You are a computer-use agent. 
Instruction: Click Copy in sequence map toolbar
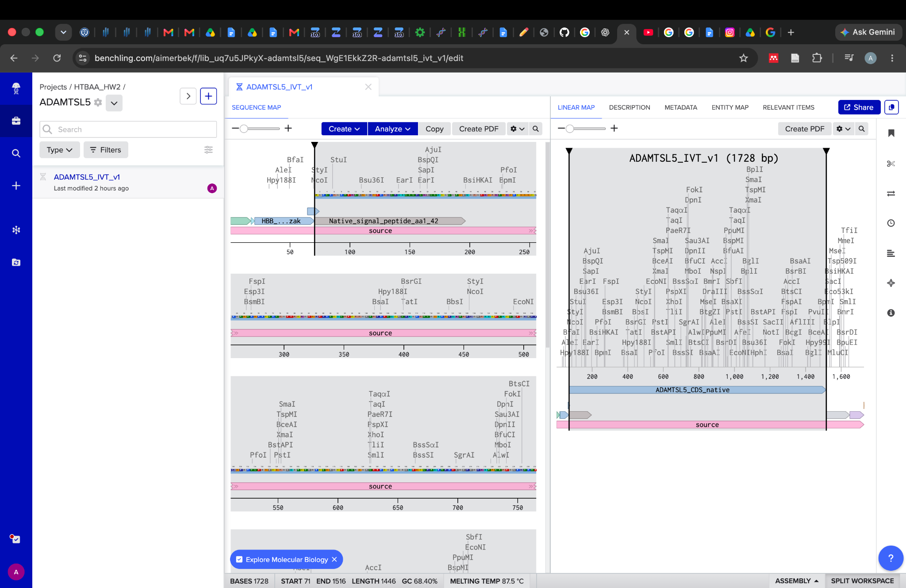point(434,129)
